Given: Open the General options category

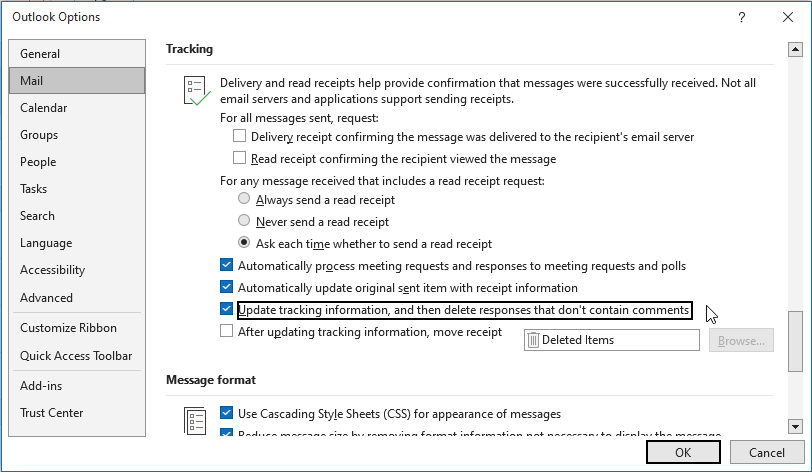Looking at the screenshot, I should pos(77,53).
